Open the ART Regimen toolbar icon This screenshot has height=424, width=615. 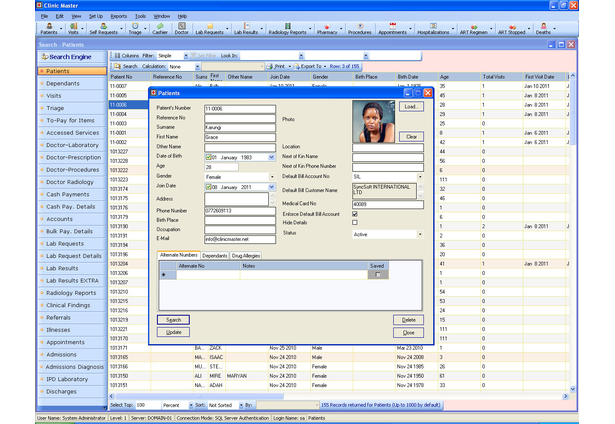[x=474, y=28]
